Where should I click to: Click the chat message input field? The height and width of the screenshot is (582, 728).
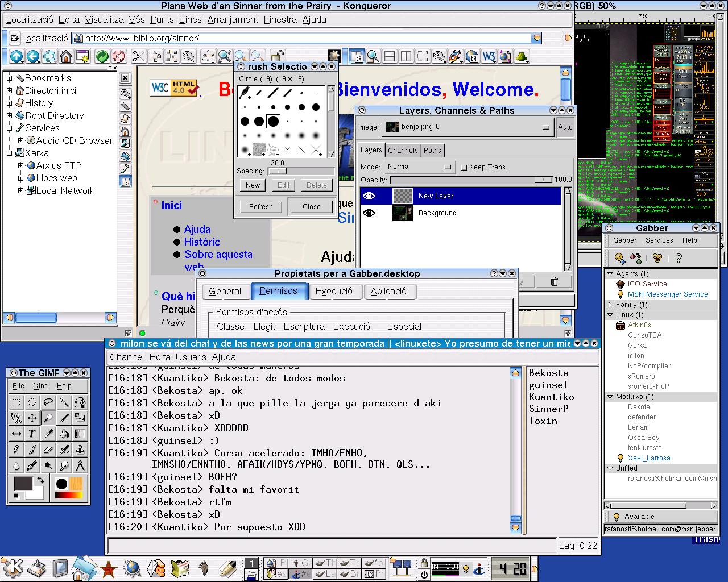point(332,546)
